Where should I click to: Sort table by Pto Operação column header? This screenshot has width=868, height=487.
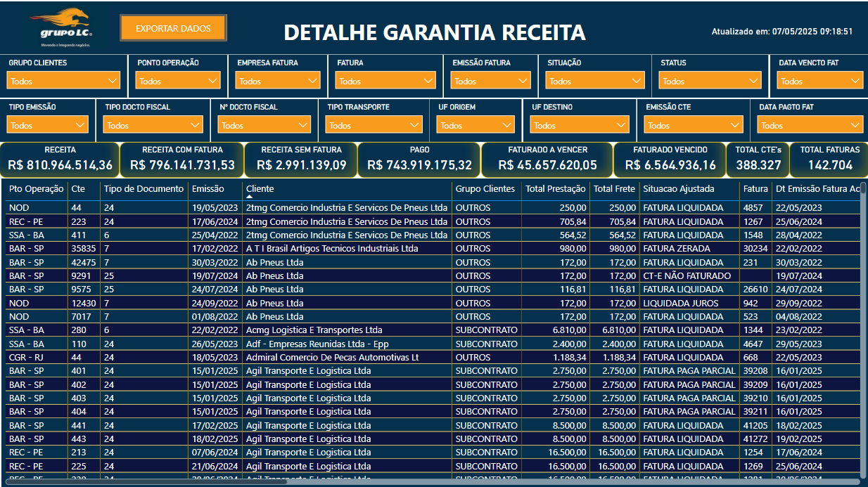(37, 188)
